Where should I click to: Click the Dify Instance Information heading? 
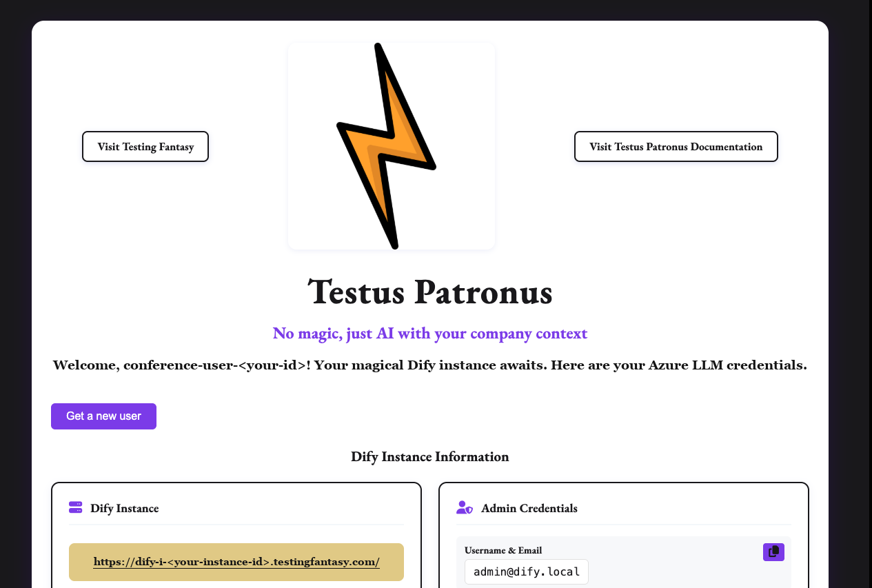click(430, 456)
